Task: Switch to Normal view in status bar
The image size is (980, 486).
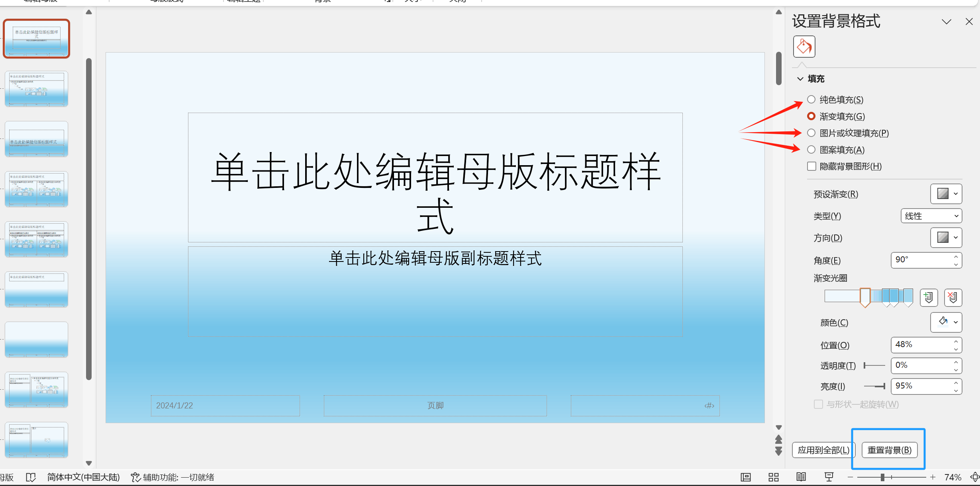Action: pyautogui.click(x=745, y=477)
